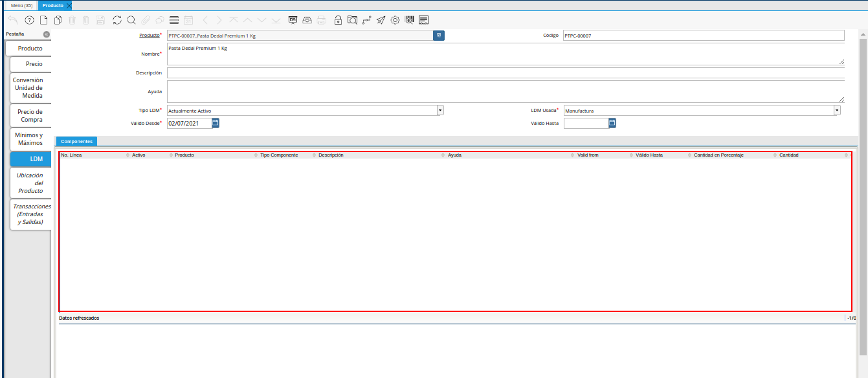Expand the Tipo LDM dropdown
This screenshot has width=868, height=378.
pyautogui.click(x=440, y=111)
